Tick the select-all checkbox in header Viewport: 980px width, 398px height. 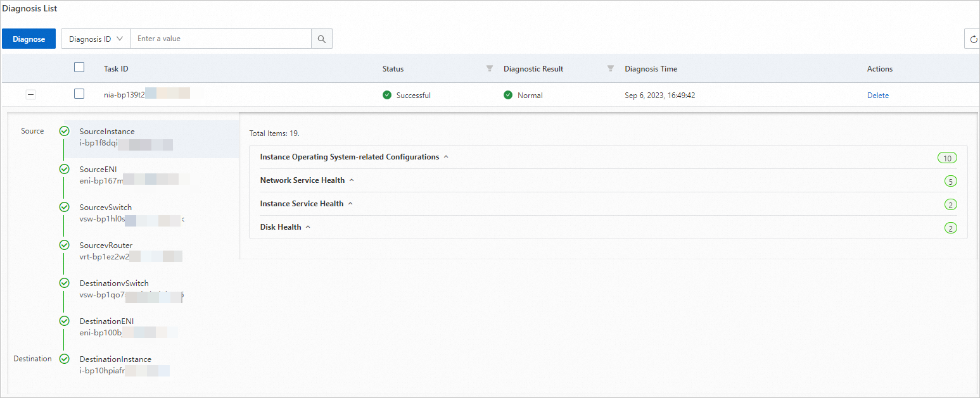(79, 67)
